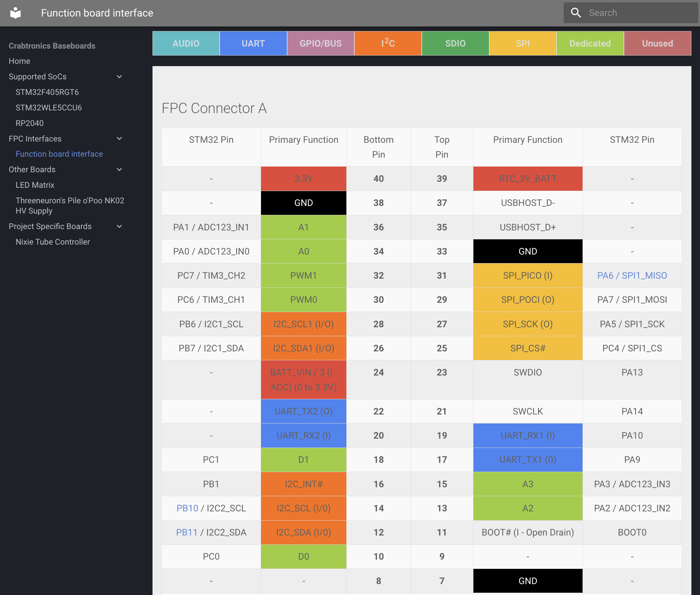The image size is (700, 595).
Task: Go to the LED Matrix board page
Action: coord(35,185)
